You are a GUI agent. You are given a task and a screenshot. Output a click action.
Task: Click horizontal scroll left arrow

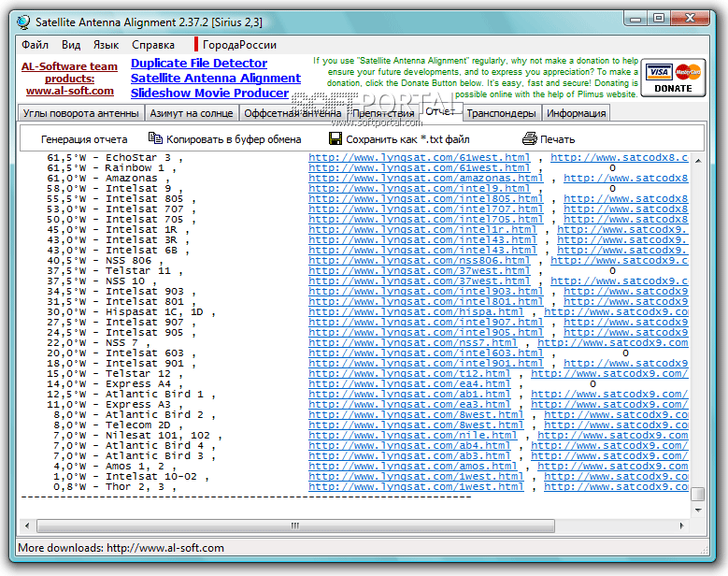click(x=27, y=526)
